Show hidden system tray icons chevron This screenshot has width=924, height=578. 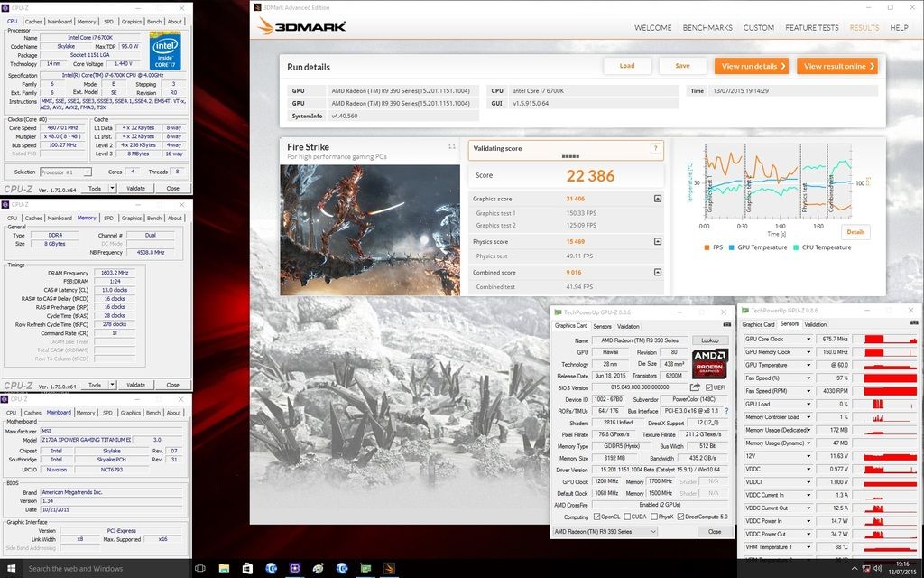855,569
